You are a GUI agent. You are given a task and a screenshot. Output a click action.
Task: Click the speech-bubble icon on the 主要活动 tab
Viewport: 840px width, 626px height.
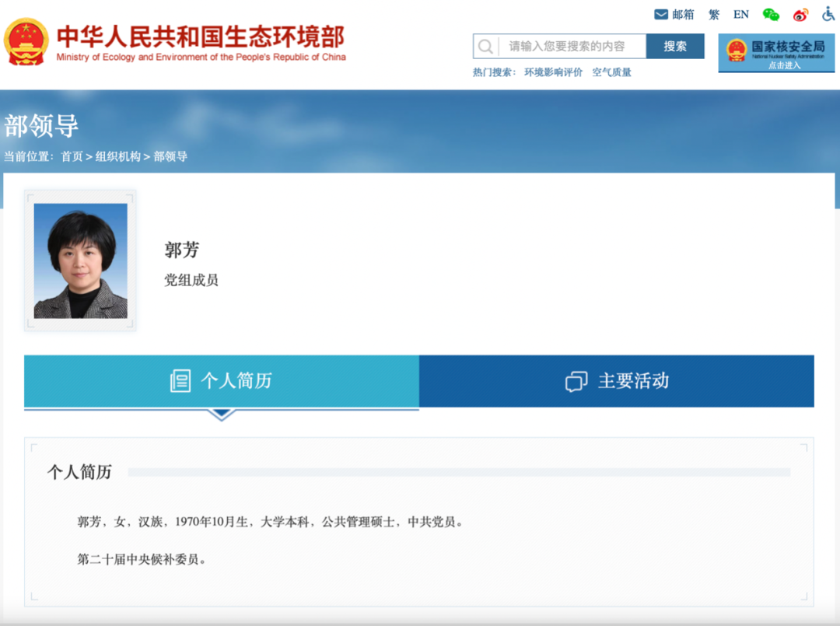[575, 381]
